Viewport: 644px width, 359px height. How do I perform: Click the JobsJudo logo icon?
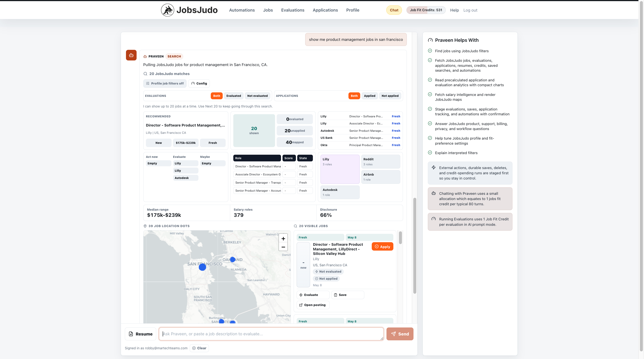[x=168, y=10]
